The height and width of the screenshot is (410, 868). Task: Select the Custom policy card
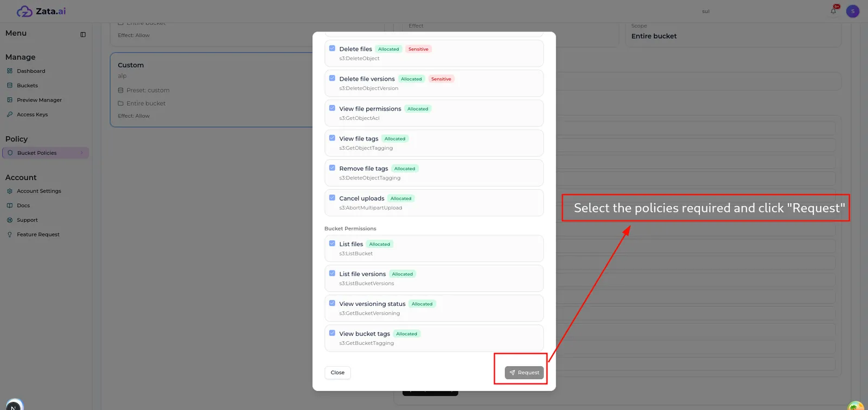pyautogui.click(x=212, y=90)
